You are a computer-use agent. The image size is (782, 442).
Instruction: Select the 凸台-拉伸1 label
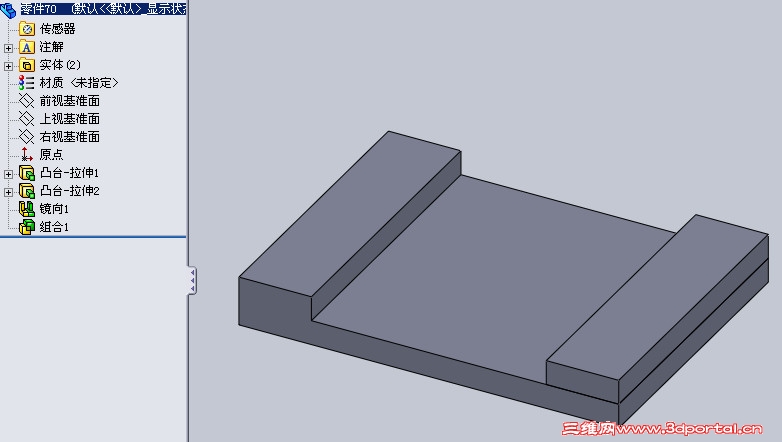pyautogui.click(x=69, y=173)
